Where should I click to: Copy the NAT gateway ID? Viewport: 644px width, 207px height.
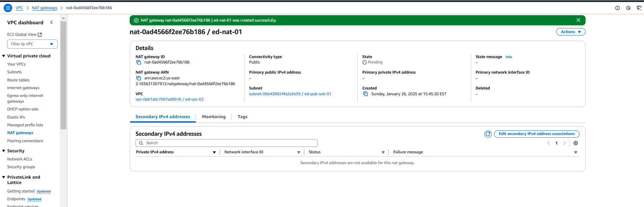click(x=138, y=62)
